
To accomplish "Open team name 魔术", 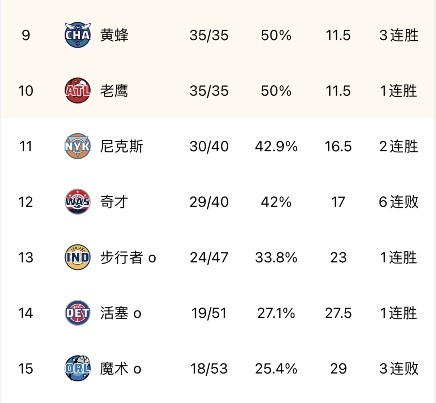I will (x=114, y=368).
